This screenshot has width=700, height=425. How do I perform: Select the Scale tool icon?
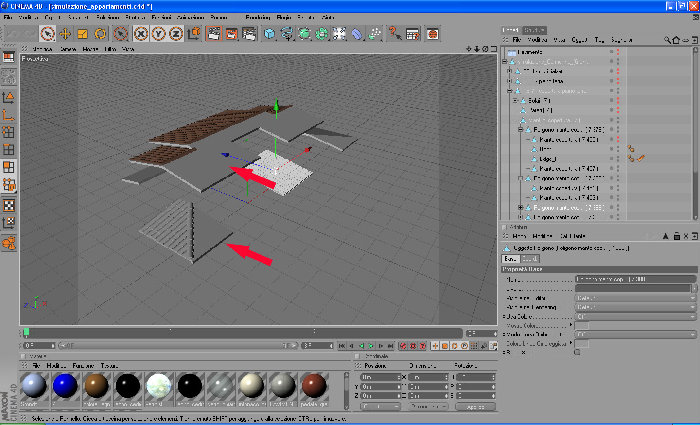click(x=83, y=34)
